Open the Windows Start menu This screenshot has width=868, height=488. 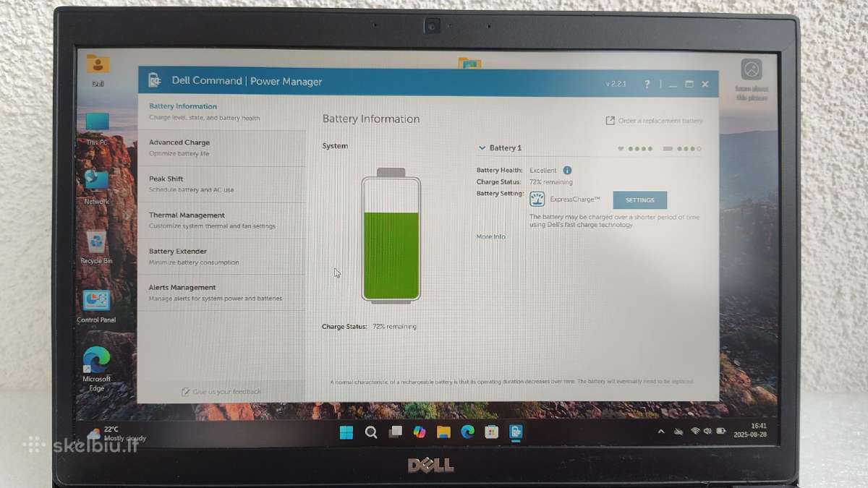(346, 432)
